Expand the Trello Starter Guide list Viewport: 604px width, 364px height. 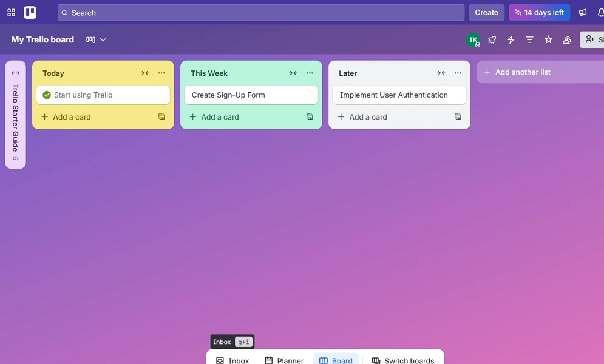click(15, 73)
